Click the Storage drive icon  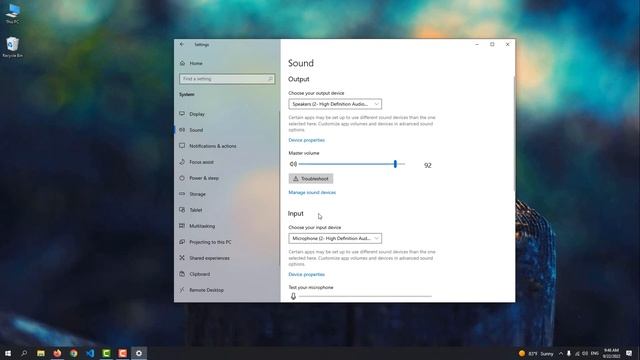click(182, 193)
